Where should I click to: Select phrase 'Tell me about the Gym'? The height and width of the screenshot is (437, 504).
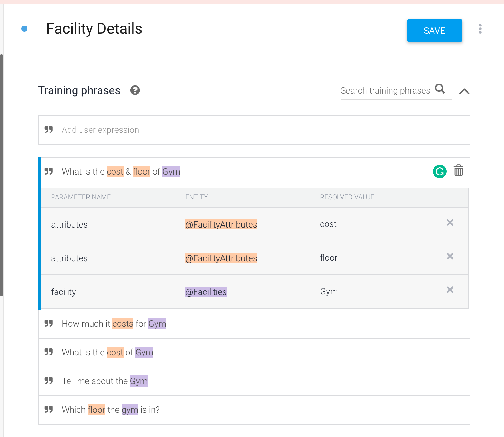tap(250, 381)
